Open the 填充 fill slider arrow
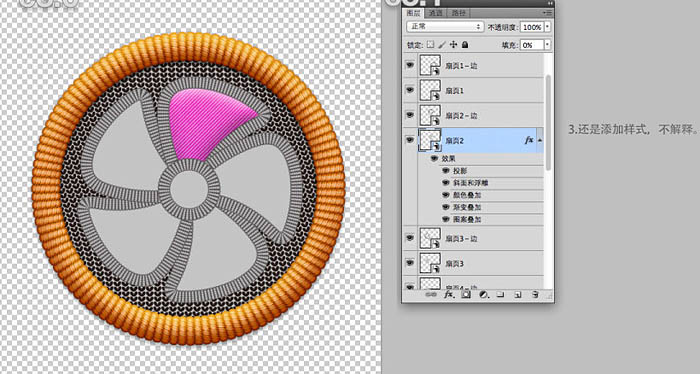This screenshot has height=374, width=700. (547, 45)
